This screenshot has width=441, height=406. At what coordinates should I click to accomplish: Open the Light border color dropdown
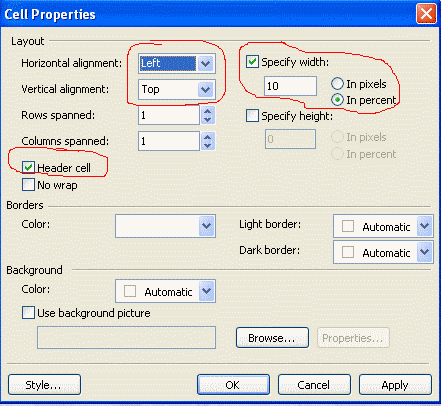pyautogui.click(x=425, y=226)
